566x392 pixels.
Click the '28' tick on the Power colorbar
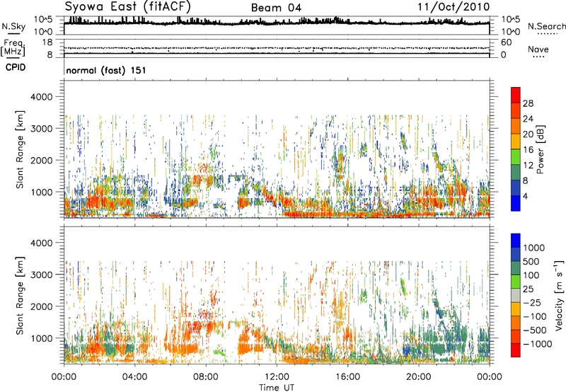click(528, 103)
